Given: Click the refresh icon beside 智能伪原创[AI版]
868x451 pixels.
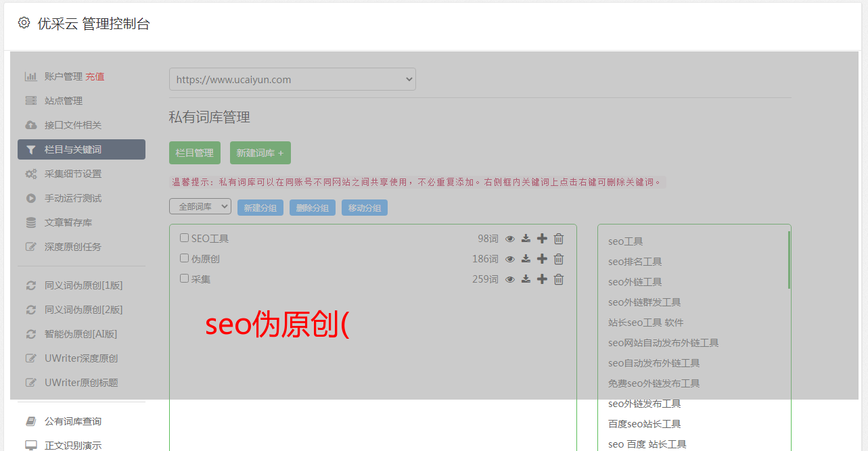Looking at the screenshot, I should coord(31,334).
